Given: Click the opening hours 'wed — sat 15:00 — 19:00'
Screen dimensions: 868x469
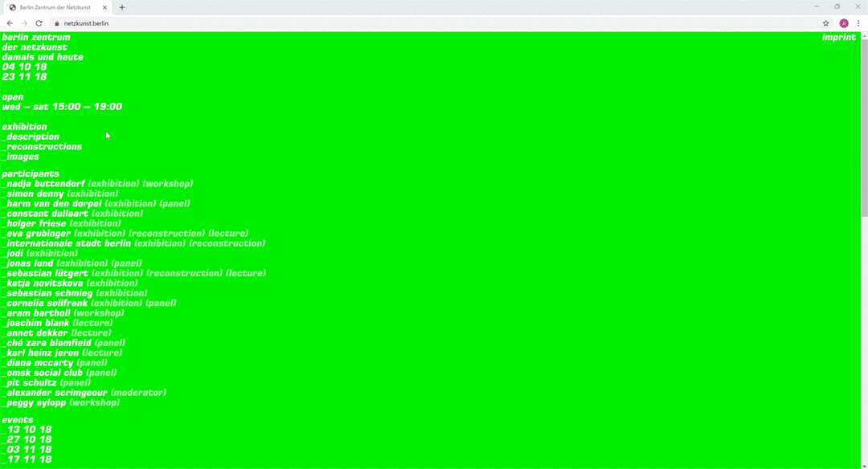Looking at the screenshot, I should click(x=62, y=107).
